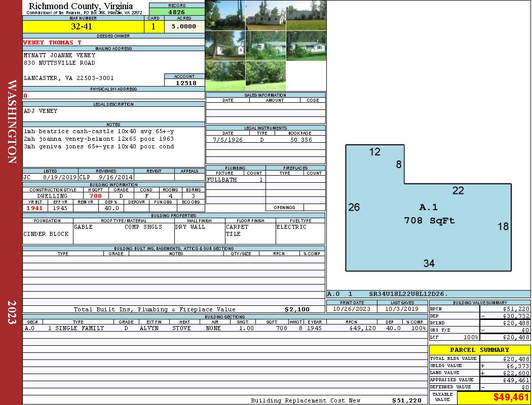Viewport: 532px width, 405px height.
Task: Select the first note line about beatrice cash-castle
Action: 99,131
